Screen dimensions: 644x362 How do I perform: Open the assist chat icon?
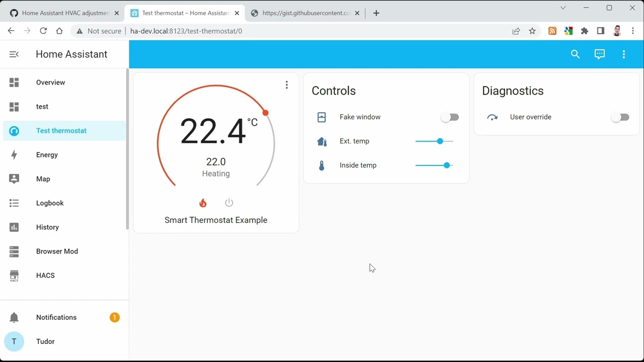coord(600,54)
